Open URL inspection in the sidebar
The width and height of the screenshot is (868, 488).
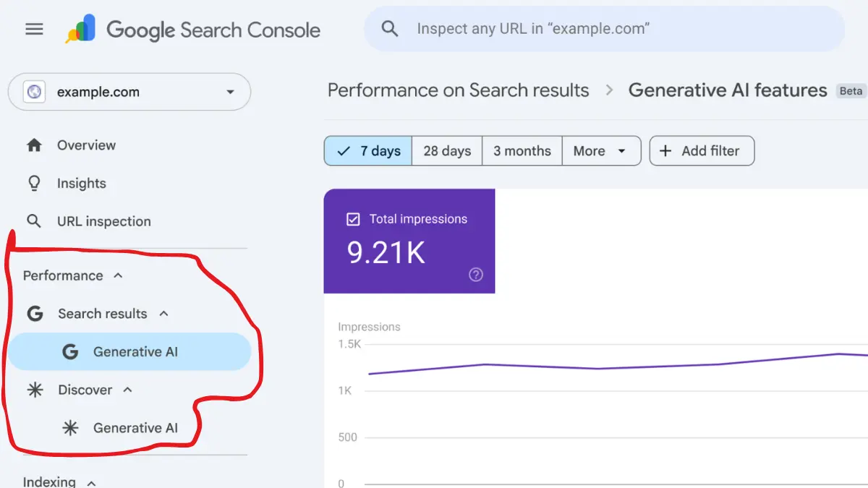click(104, 222)
